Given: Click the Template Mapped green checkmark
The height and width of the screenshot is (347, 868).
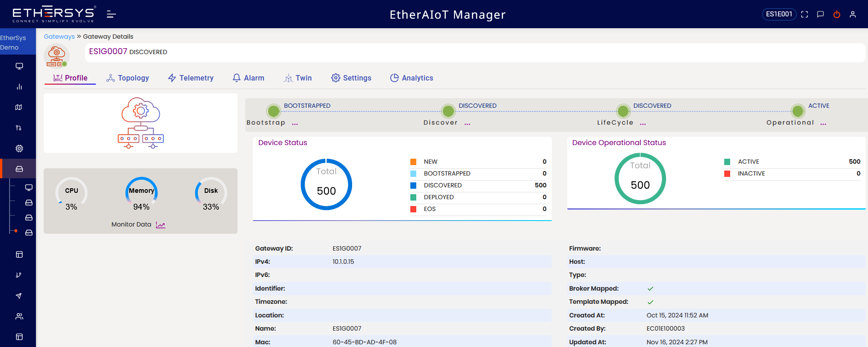Looking at the screenshot, I should pos(651,302).
